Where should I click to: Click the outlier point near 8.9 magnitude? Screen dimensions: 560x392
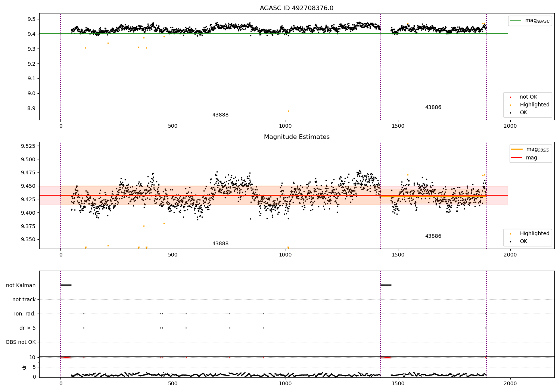tap(288, 111)
